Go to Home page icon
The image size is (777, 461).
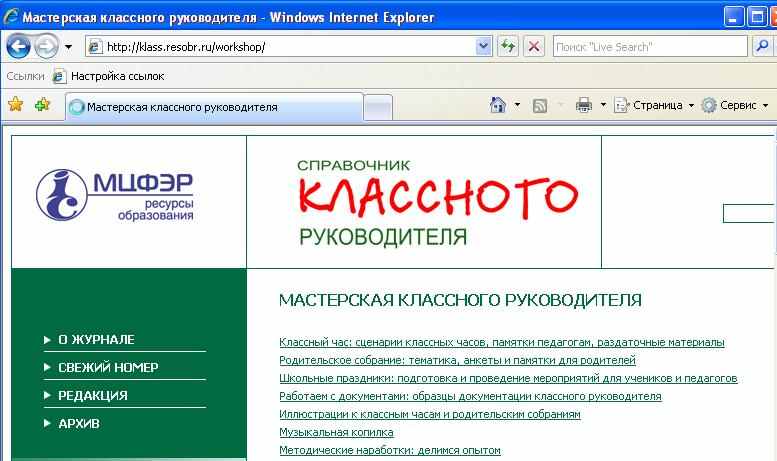point(498,105)
